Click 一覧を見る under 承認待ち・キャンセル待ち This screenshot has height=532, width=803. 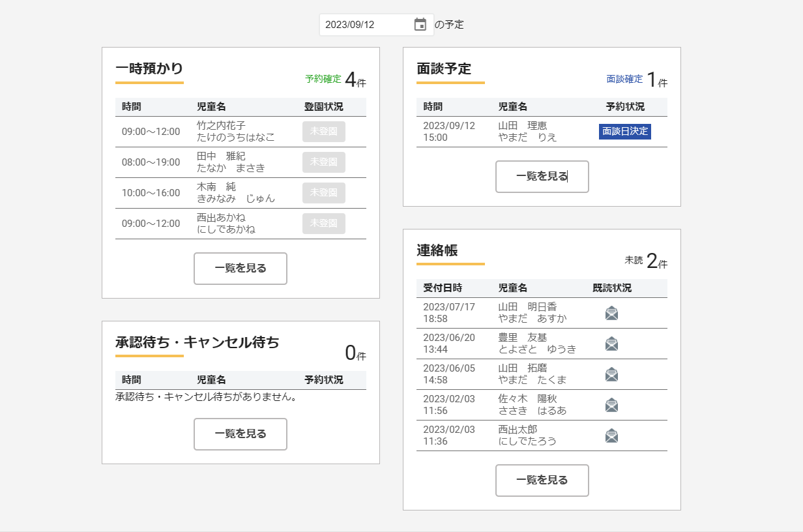pyautogui.click(x=241, y=434)
